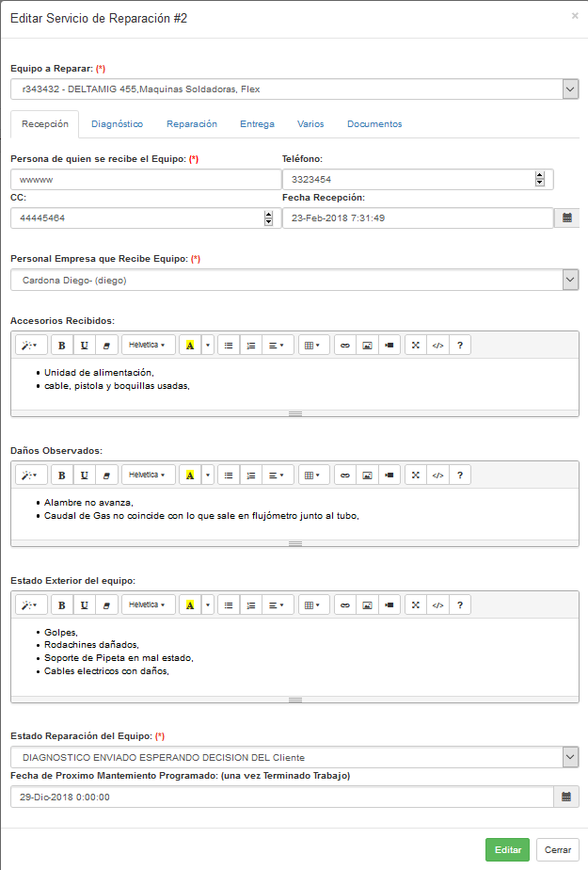
Task: Insert picture in Estado Exterior editor
Action: point(368,604)
